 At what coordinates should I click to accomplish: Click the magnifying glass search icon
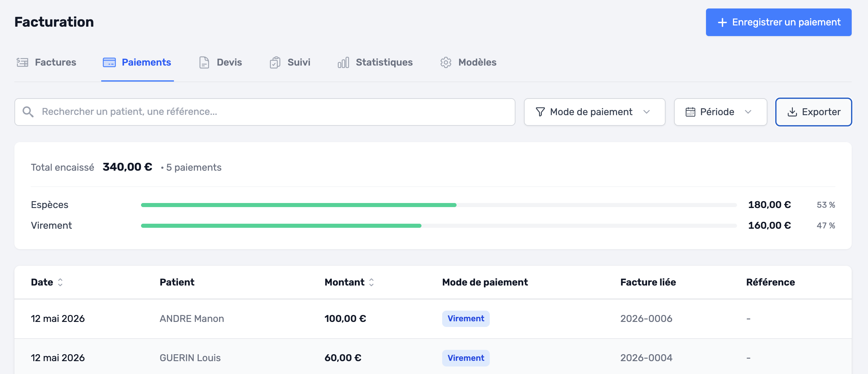(28, 112)
